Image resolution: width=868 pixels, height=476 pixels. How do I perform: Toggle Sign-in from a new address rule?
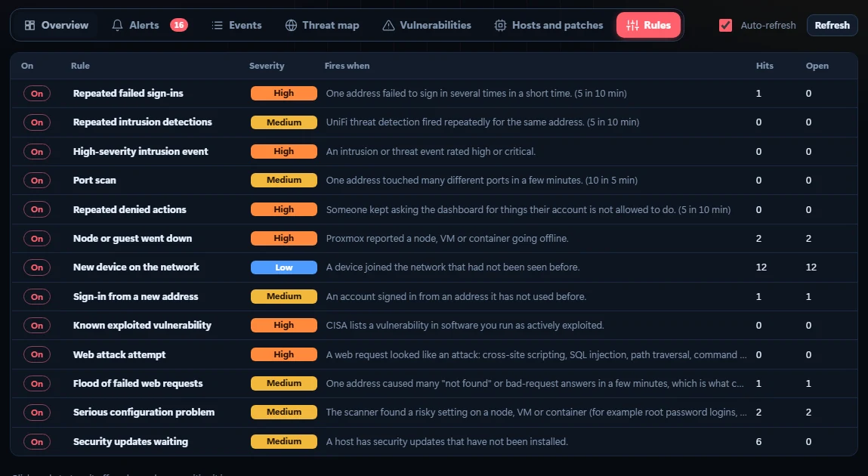37,297
